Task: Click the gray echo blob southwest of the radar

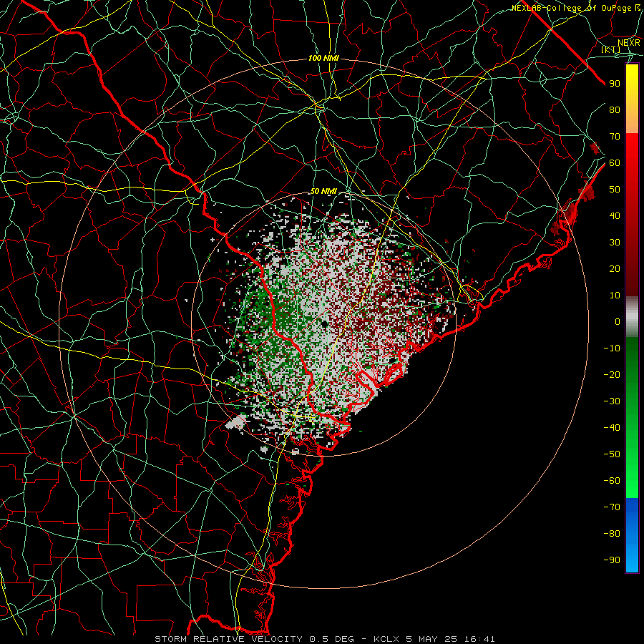Action: (236, 421)
